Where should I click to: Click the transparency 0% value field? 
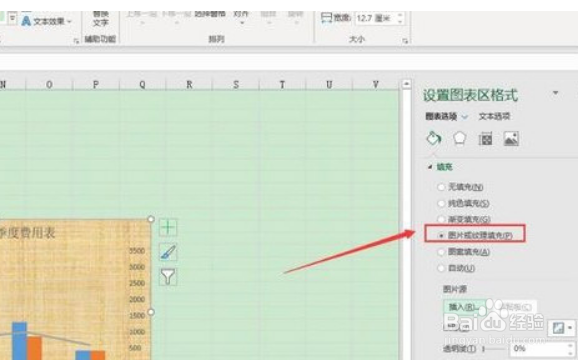click(537, 349)
